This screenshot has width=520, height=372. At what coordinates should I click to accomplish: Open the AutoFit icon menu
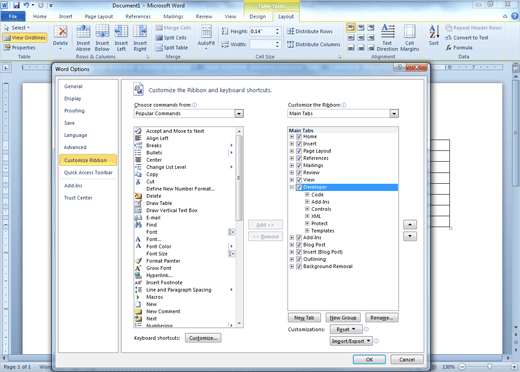point(206,37)
